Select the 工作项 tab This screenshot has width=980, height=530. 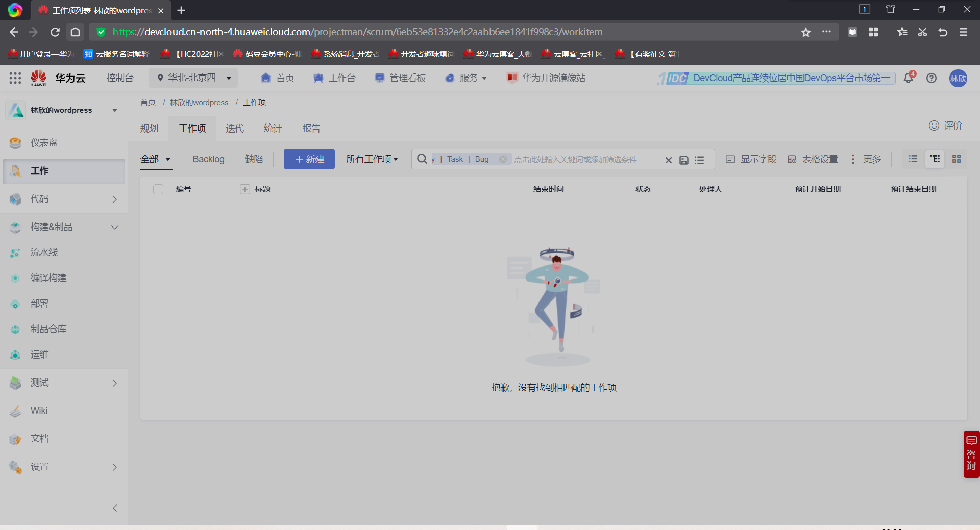pyautogui.click(x=192, y=129)
